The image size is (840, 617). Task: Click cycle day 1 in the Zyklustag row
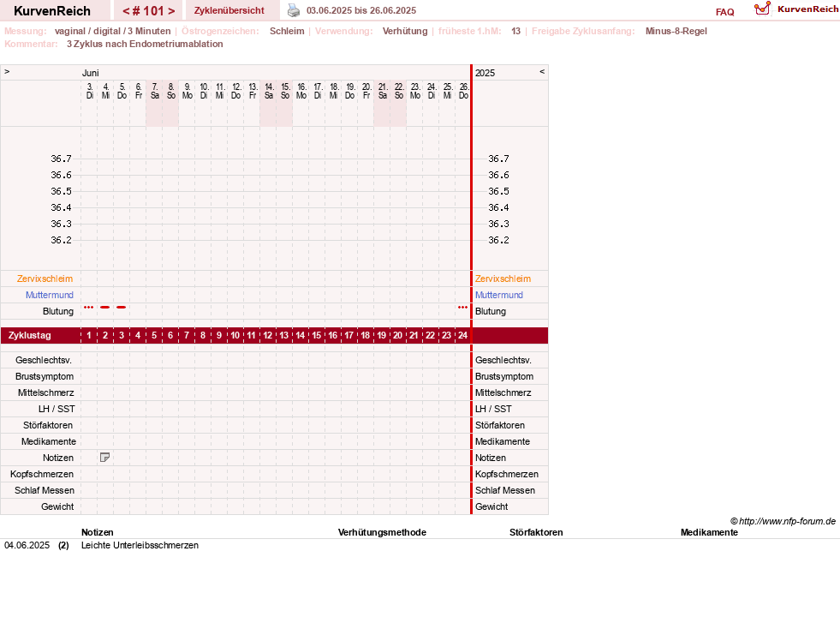[x=89, y=336]
